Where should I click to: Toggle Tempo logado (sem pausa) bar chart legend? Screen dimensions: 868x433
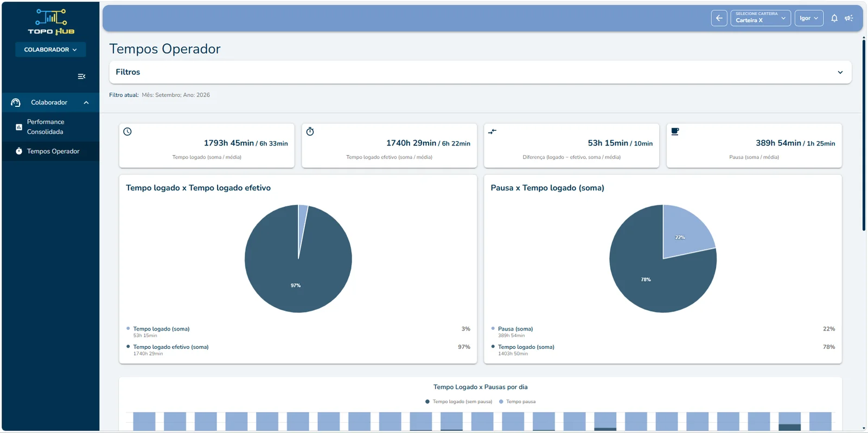458,402
